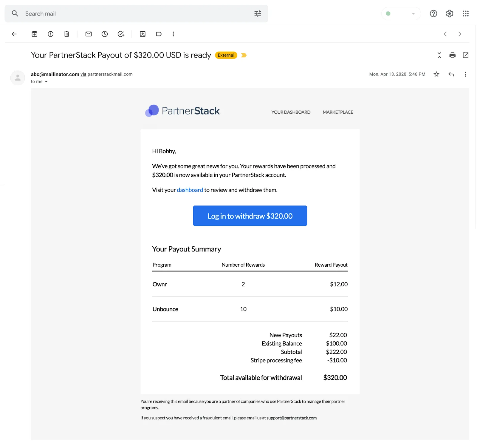Toggle the importance marker

tap(244, 55)
